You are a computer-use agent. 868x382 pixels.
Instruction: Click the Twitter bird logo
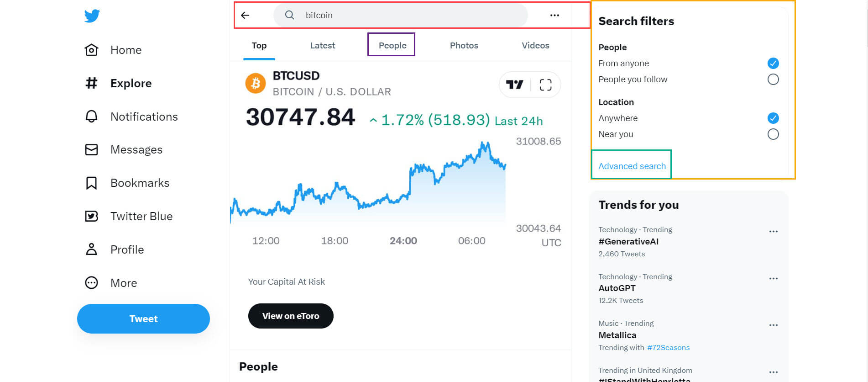(x=92, y=16)
